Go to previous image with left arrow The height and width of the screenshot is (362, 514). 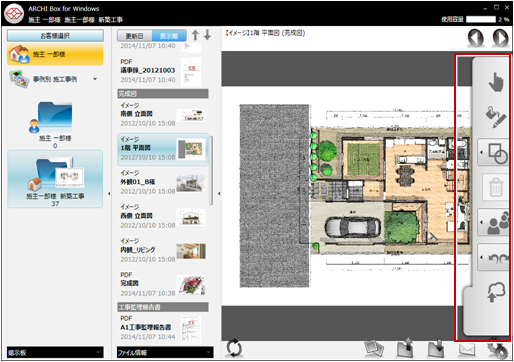tap(476, 38)
